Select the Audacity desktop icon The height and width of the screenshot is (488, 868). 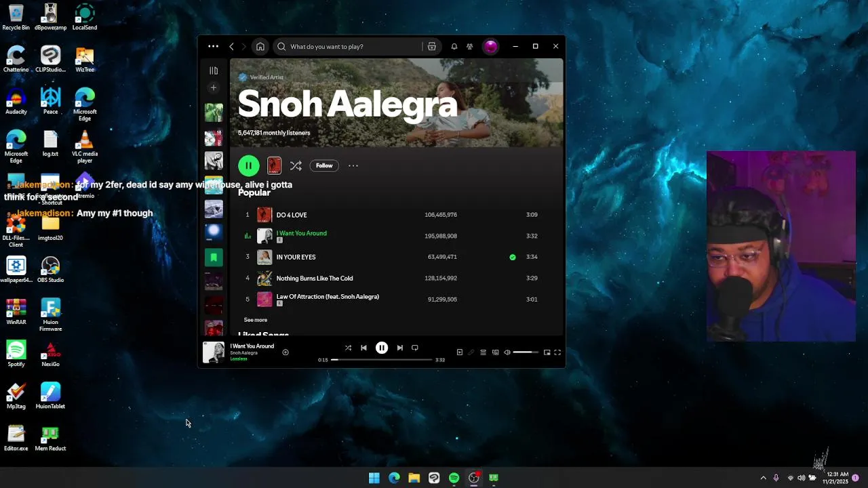point(16,102)
